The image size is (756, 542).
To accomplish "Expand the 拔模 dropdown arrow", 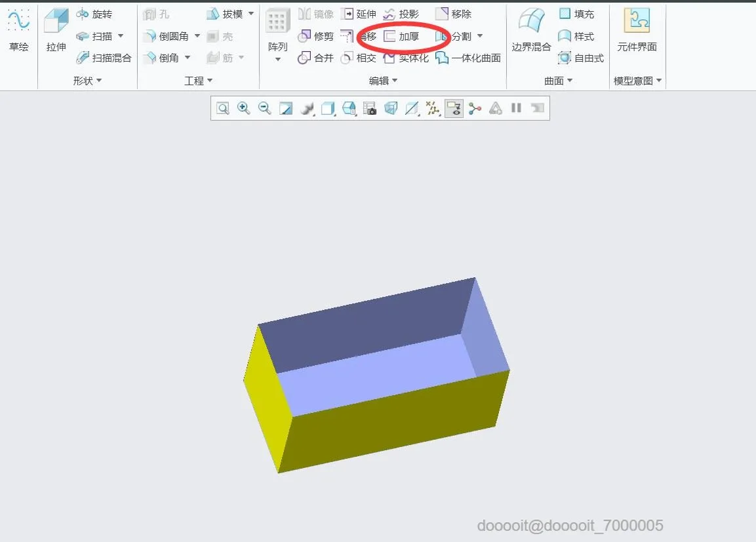I will point(251,14).
